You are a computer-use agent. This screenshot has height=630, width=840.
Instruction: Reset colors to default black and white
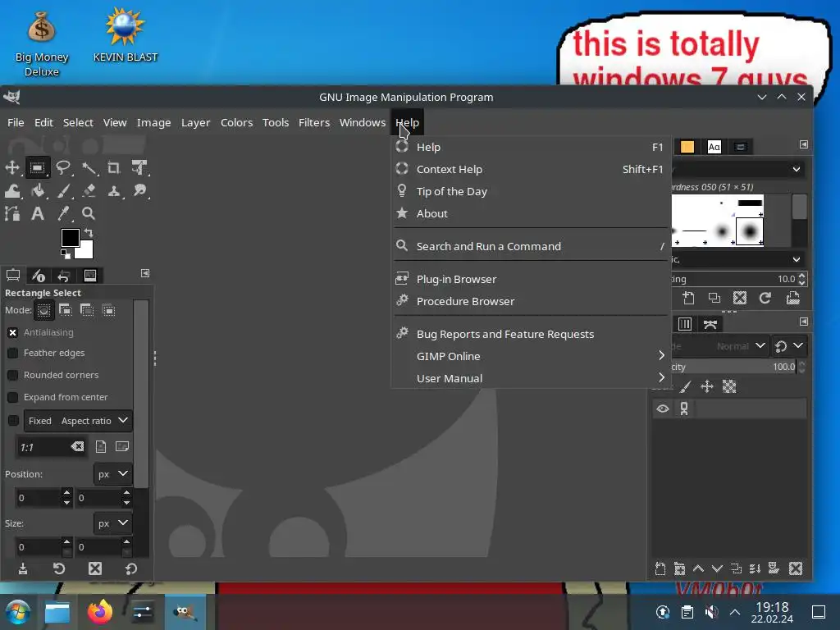(x=65, y=253)
